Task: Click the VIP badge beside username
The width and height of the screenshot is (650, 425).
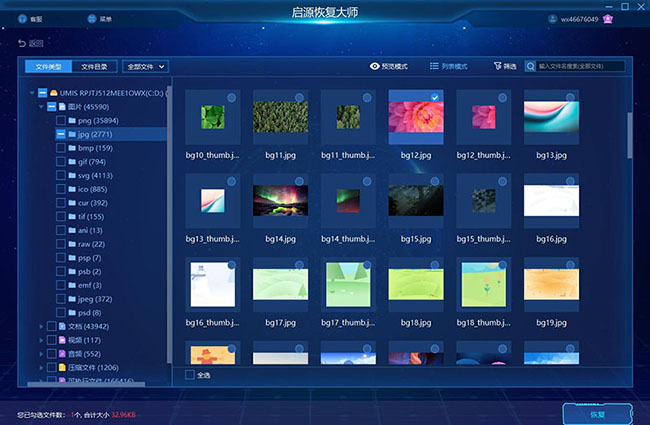Action: (608, 19)
